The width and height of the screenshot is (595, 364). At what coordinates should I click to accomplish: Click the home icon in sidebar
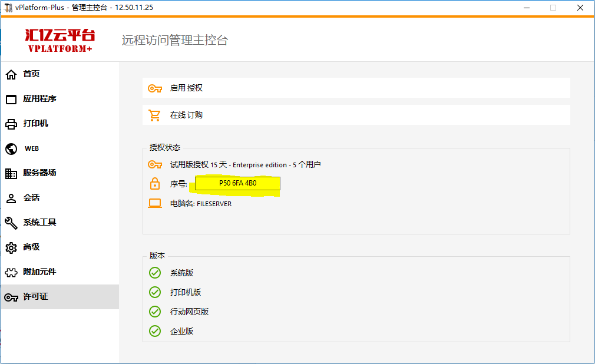pos(11,74)
